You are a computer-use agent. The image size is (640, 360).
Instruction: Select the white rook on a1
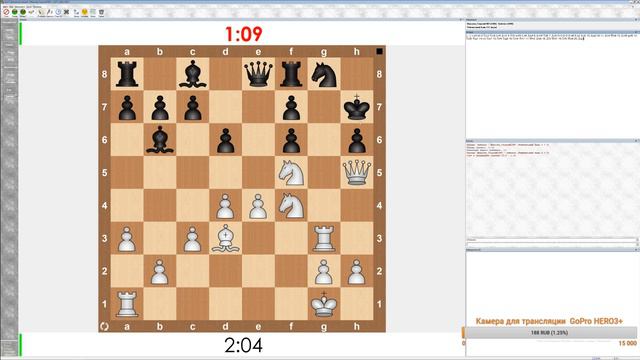127,304
